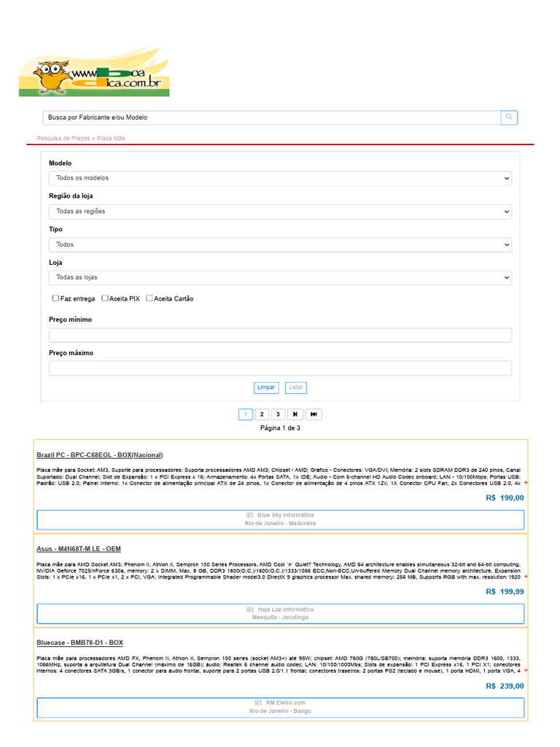Open RM Eletro.com store button

point(281,708)
